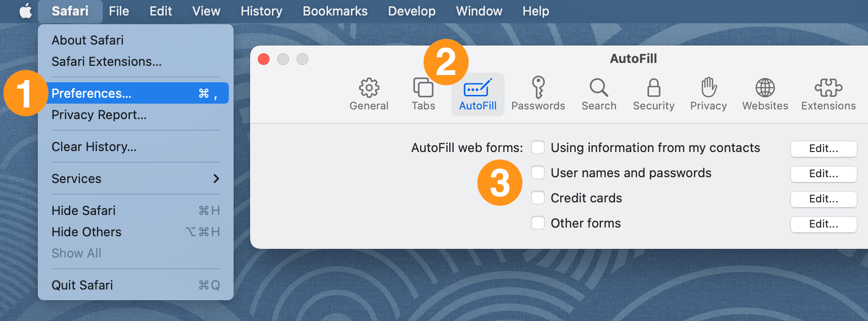Enable User names and passwords autofill

point(538,172)
